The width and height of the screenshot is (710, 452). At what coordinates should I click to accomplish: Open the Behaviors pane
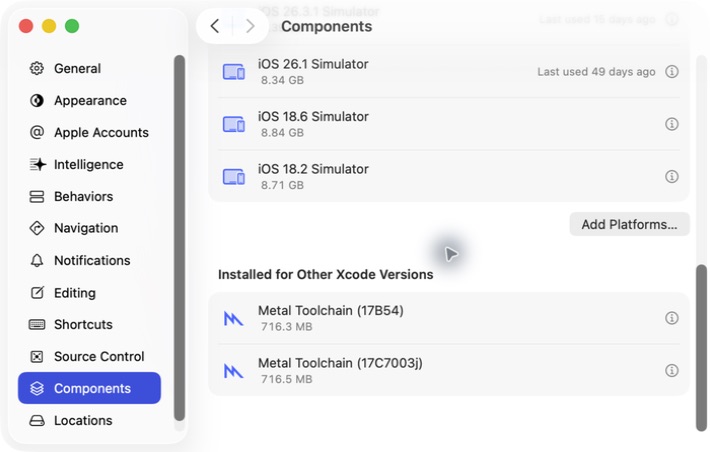click(89, 197)
